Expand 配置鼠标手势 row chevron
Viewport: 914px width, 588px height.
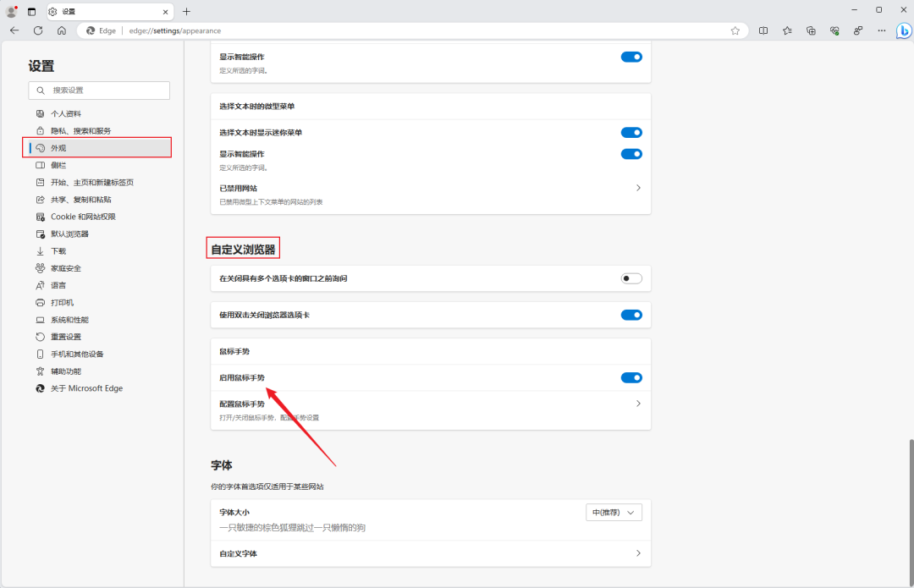tap(638, 404)
